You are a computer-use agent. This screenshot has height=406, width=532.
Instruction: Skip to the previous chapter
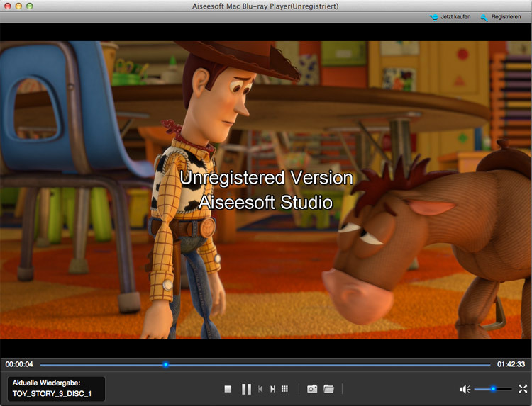pos(260,389)
